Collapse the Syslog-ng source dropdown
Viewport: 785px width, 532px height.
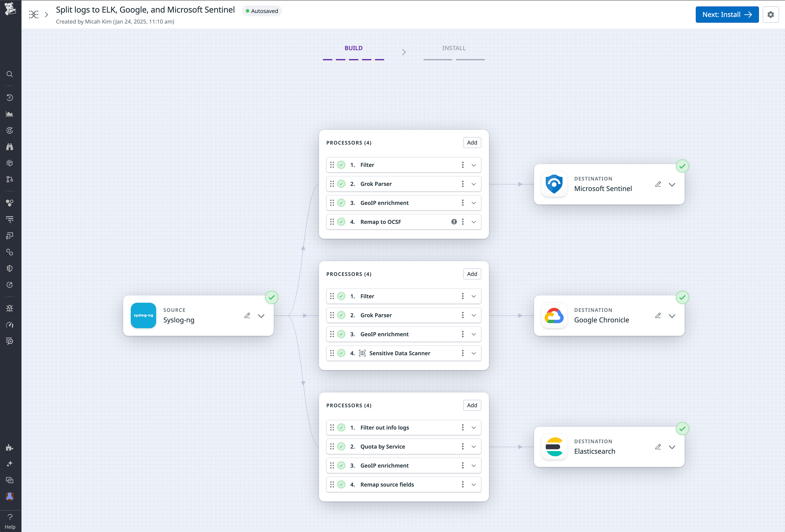[261, 316]
